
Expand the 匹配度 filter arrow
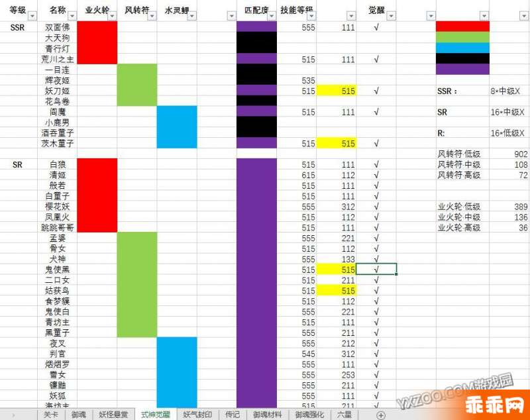point(271,15)
